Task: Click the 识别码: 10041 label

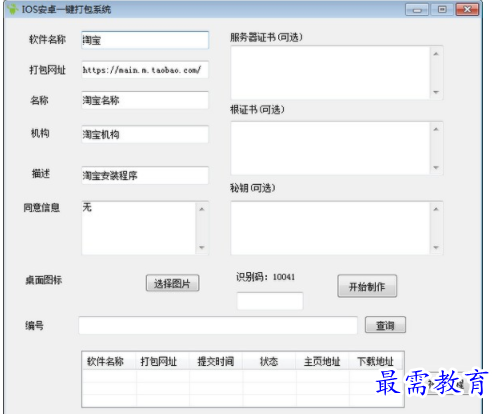Action: (x=266, y=277)
